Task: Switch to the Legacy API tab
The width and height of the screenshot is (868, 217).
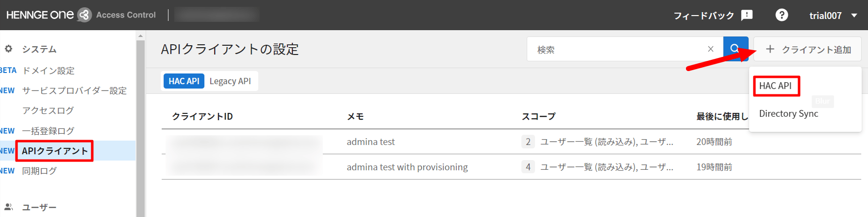Action: click(230, 81)
